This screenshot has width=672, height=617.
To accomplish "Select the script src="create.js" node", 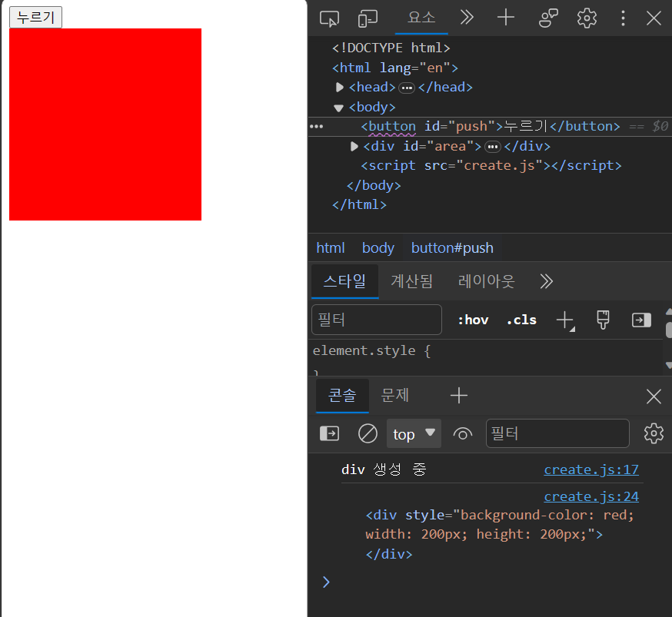I will pyautogui.click(x=491, y=166).
